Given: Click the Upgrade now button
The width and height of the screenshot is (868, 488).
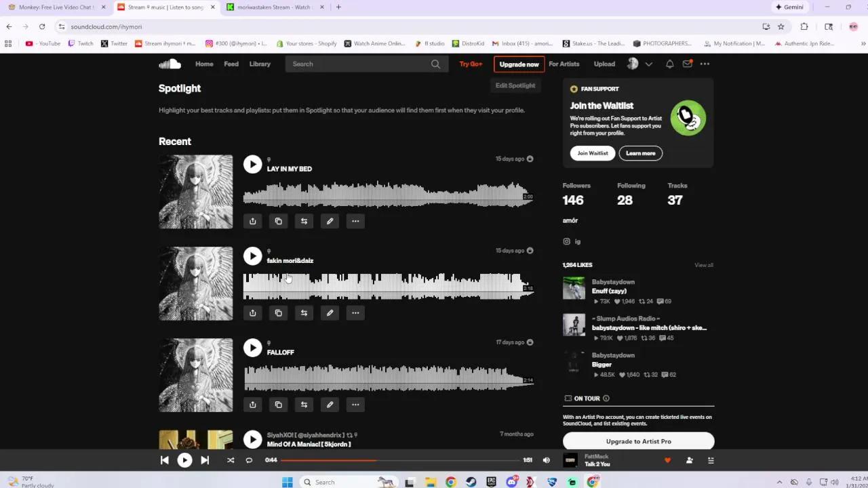Looking at the screenshot, I should (519, 64).
